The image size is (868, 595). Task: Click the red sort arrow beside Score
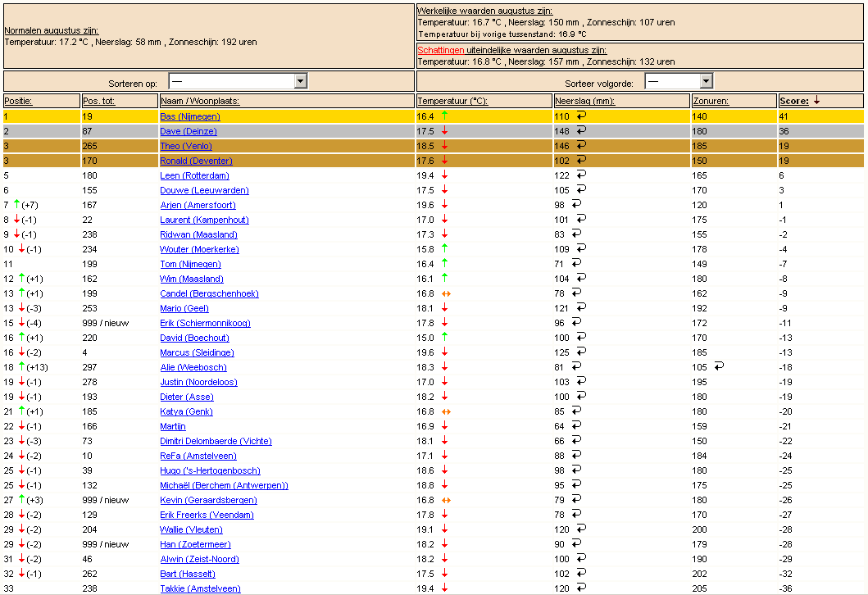[816, 101]
